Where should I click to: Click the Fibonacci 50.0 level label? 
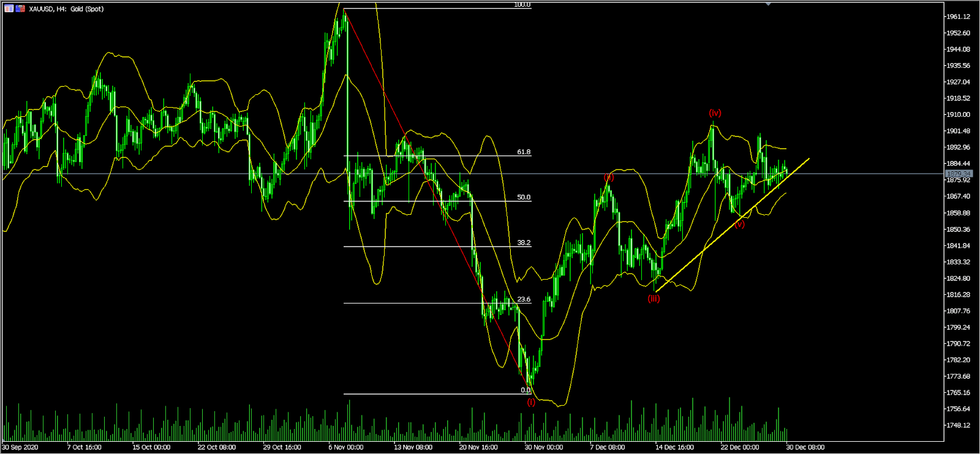(x=523, y=197)
